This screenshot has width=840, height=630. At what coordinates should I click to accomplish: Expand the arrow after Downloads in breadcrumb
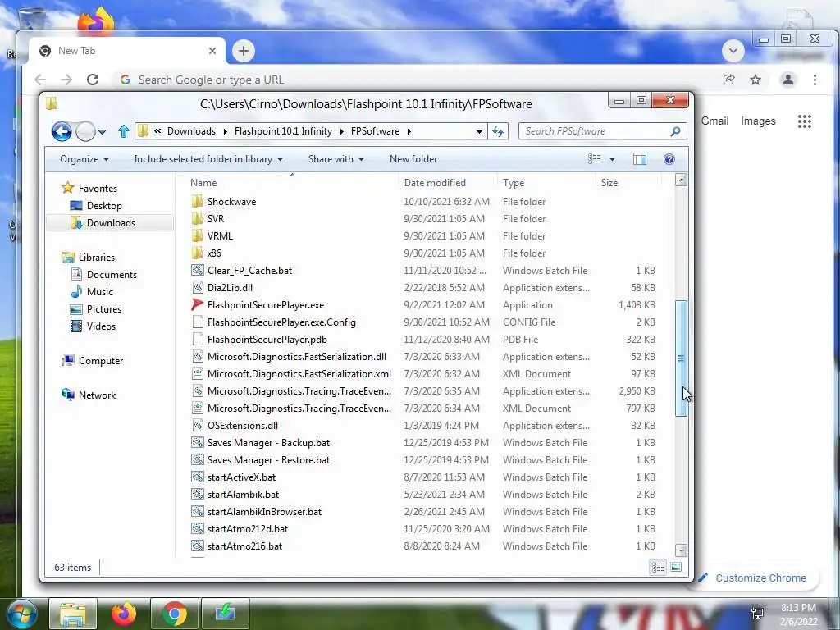point(225,131)
